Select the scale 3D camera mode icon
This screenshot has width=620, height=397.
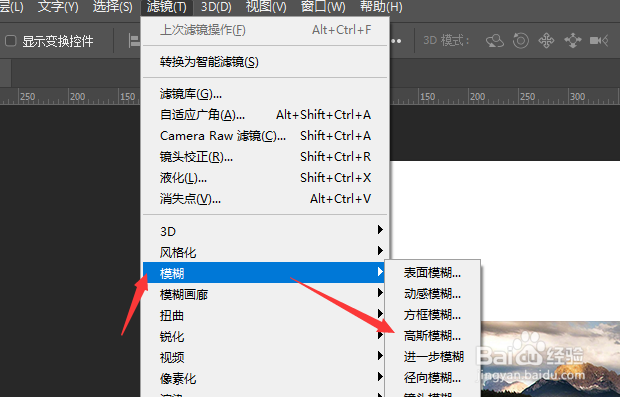[x=599, y=41]
